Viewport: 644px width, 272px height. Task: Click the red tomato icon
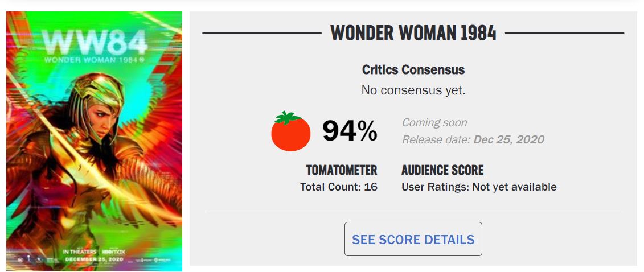[290, 131]
